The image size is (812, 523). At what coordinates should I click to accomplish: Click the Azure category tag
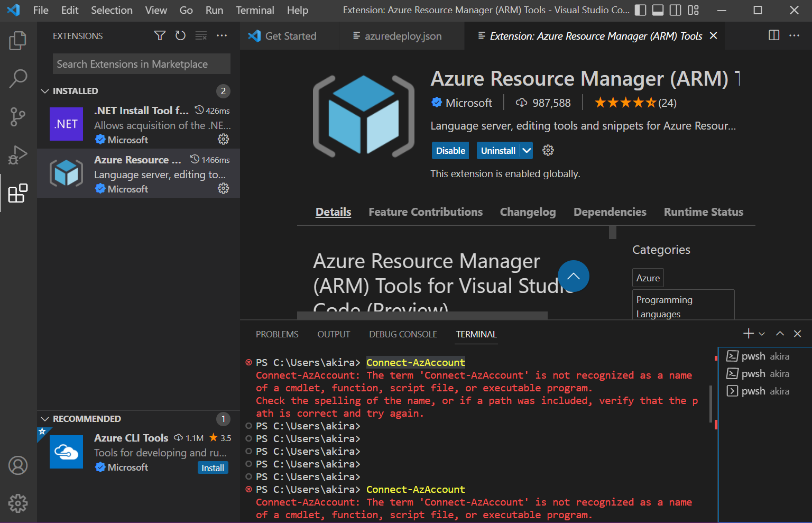pos(648,278)
